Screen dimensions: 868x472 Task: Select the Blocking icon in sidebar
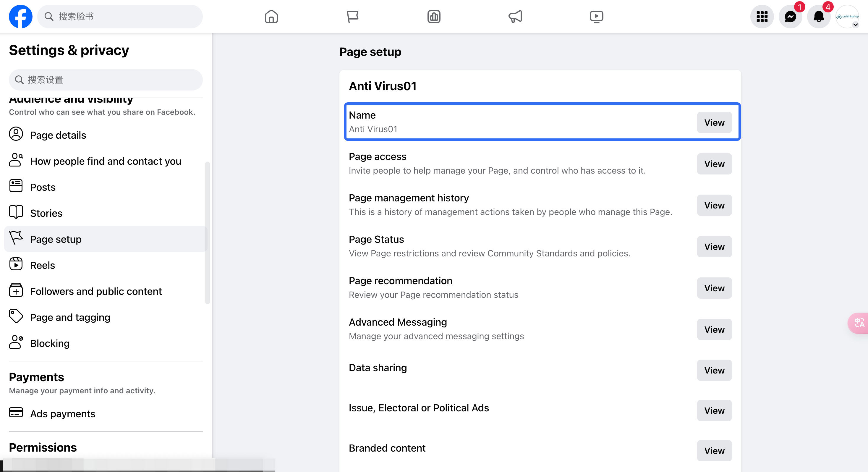pos(16,342)
